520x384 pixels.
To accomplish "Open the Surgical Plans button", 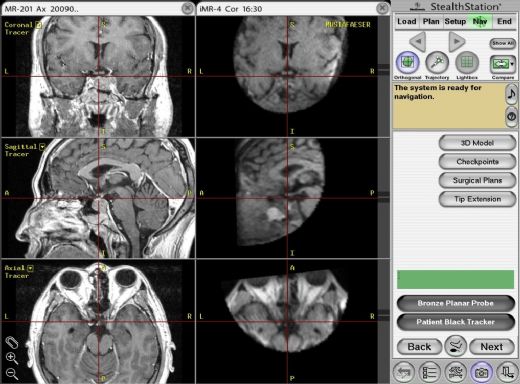I will 477,180.
